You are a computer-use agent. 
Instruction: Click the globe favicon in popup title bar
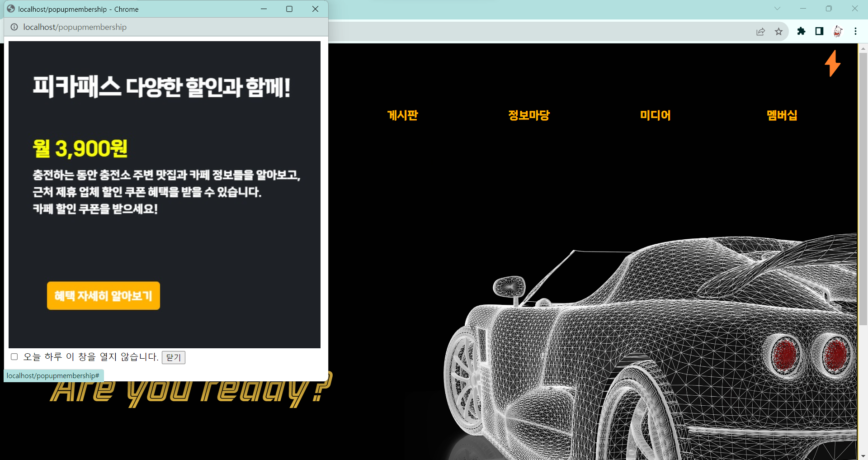click(x=11, y=9)
